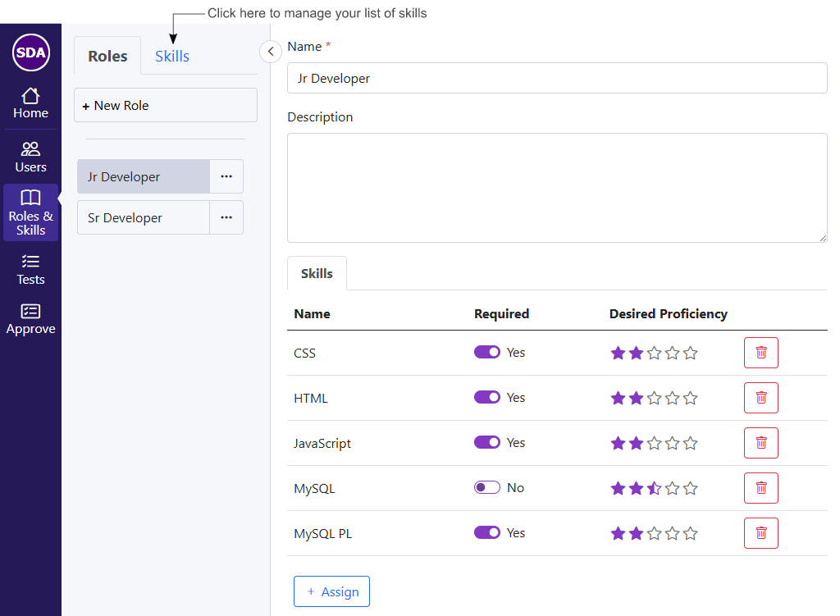Set CSS proficiency to one star
The width and height of the screenshot is (840, 616).
pyautogui.click(x=618, y=353)
